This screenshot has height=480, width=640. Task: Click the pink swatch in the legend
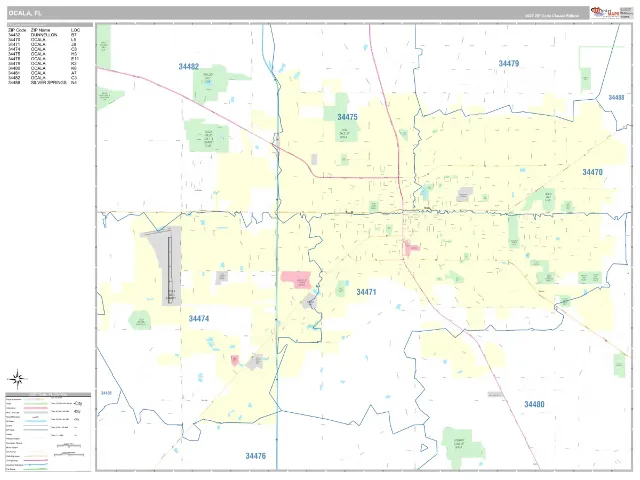coord(35,408)
